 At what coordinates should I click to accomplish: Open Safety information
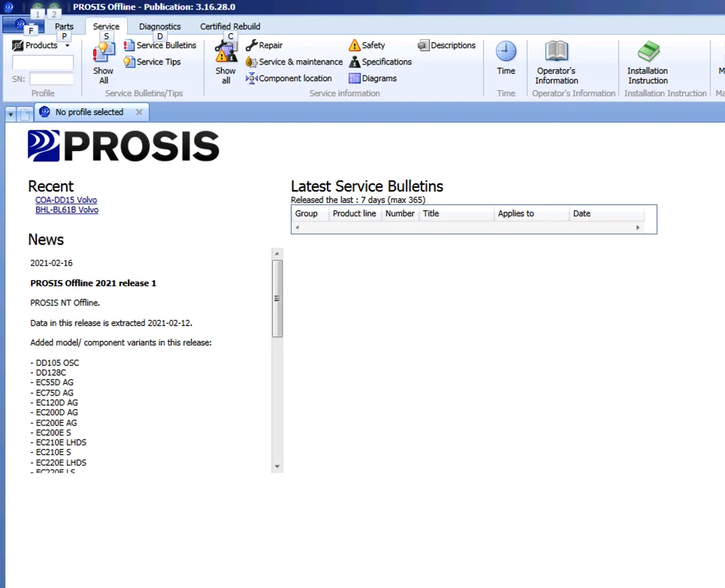click(x=367, y=45)
